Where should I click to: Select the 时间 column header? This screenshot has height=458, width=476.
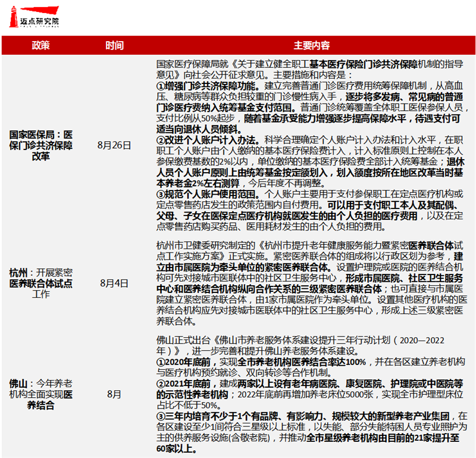(x=114, y=46)
